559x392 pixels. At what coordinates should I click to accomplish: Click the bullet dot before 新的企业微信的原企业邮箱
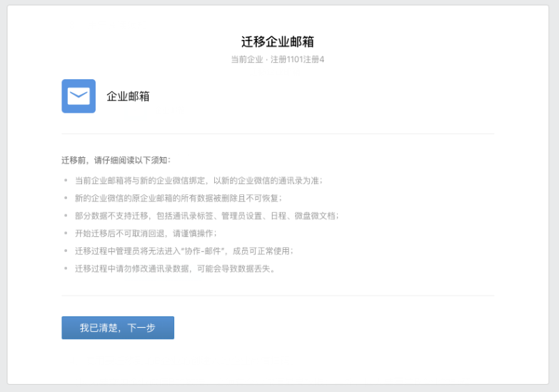66,198
